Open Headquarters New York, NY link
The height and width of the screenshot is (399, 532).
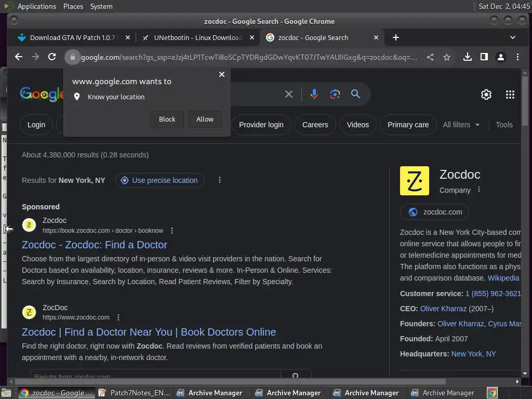[x=473, y=354]
